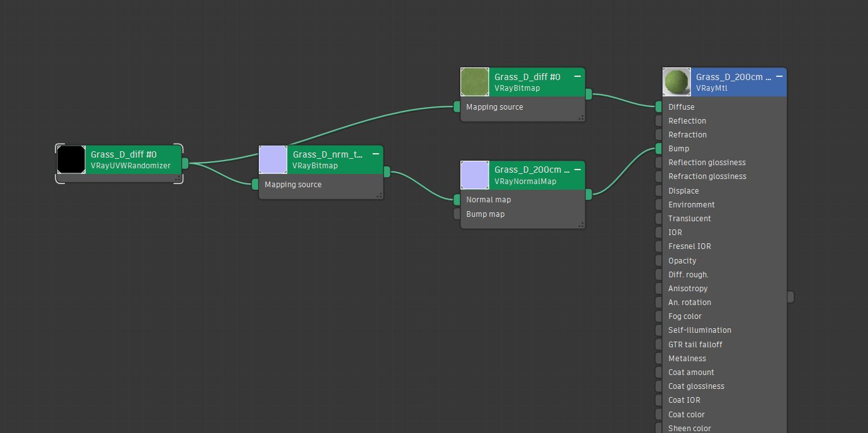Click resize grip on Grass_D_nrm VRayBitmap node
Image resolution: width=868 pixels, height=433 pixels.
tap(379, 195)
